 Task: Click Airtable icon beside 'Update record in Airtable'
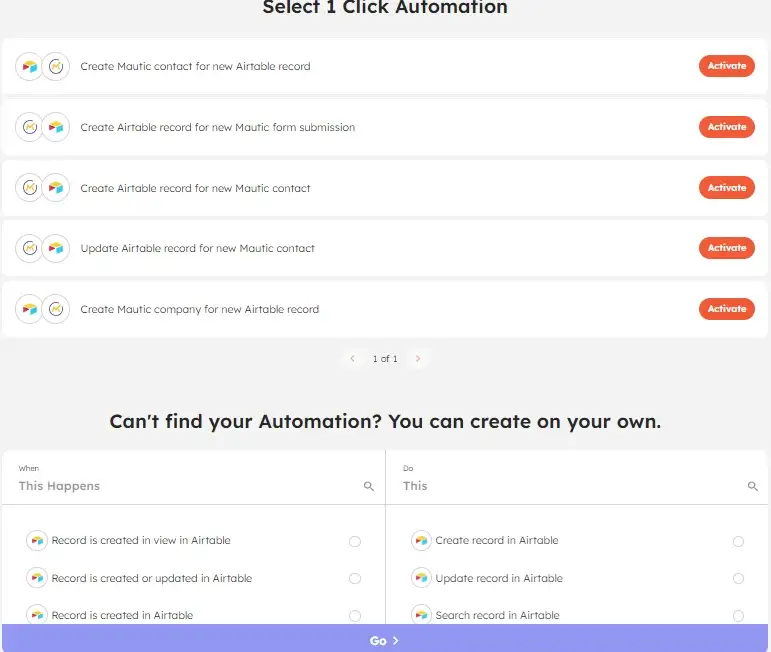[421, 578]
